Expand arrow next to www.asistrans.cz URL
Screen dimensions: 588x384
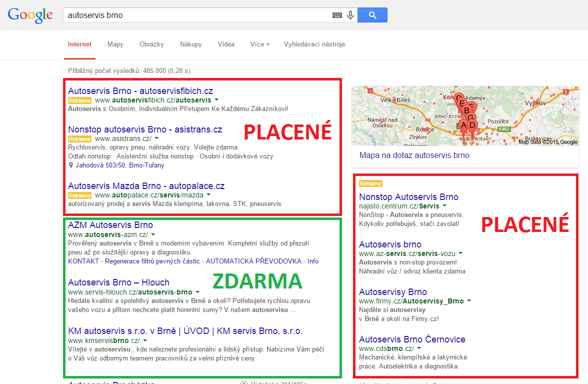(x=157, y=139)
